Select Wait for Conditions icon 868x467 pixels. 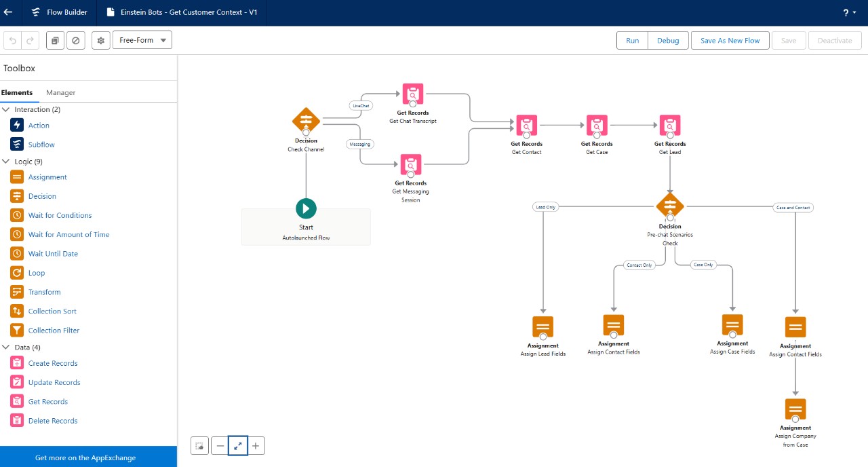tap(17, 215)
